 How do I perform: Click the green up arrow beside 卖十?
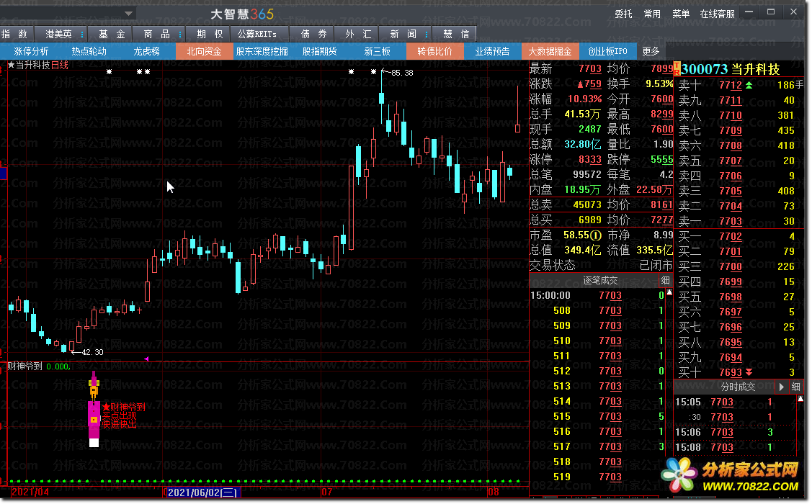[x=749, y=85]
